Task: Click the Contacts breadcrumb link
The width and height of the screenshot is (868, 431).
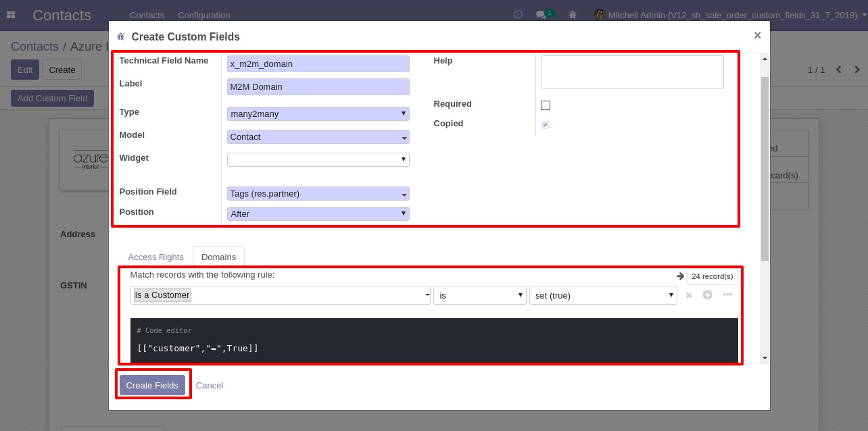Action: pyautogui.click(x=34, y=47)
